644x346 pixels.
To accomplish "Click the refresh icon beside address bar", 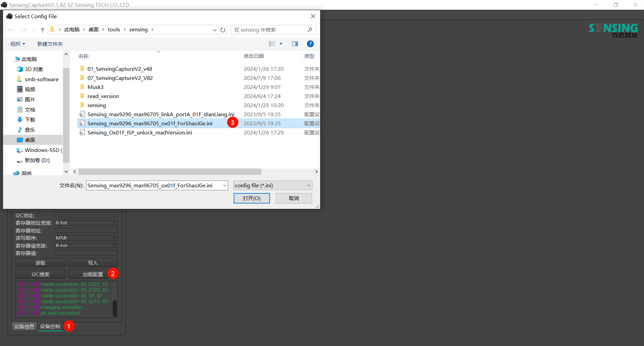I will coord(223,30).
